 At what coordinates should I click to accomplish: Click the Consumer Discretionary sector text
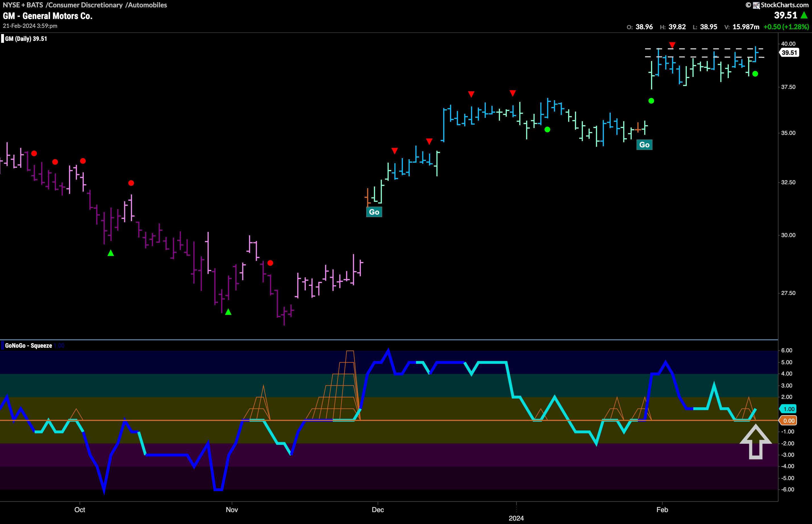point(85,5)
